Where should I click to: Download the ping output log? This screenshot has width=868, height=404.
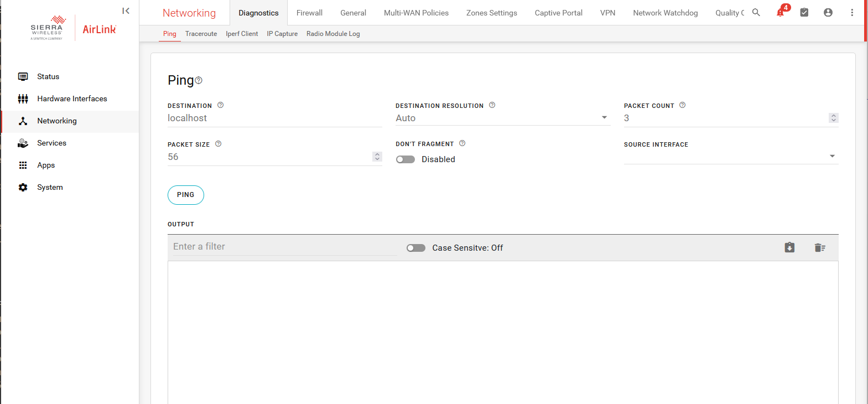pos(789,248)
